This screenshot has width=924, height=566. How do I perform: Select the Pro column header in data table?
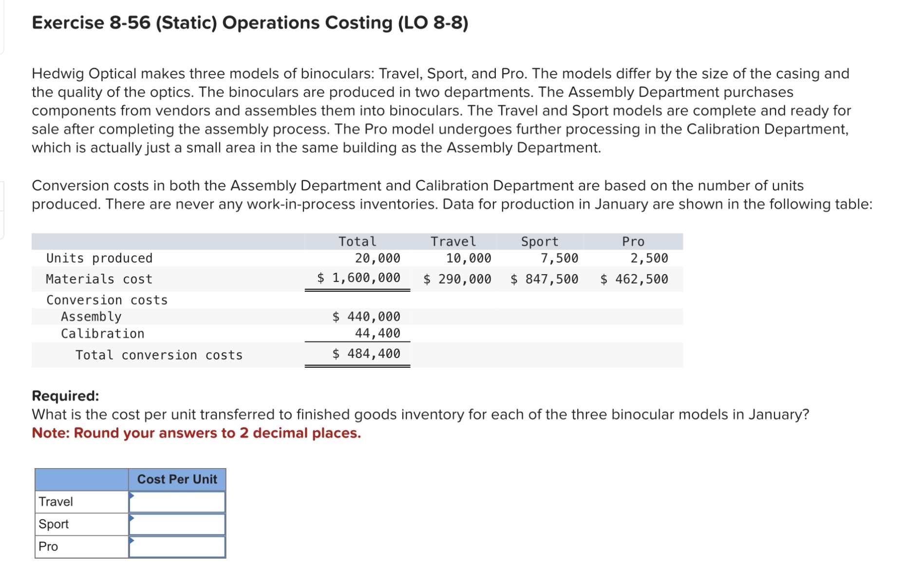pyautogui.click(x=633, y=241)
